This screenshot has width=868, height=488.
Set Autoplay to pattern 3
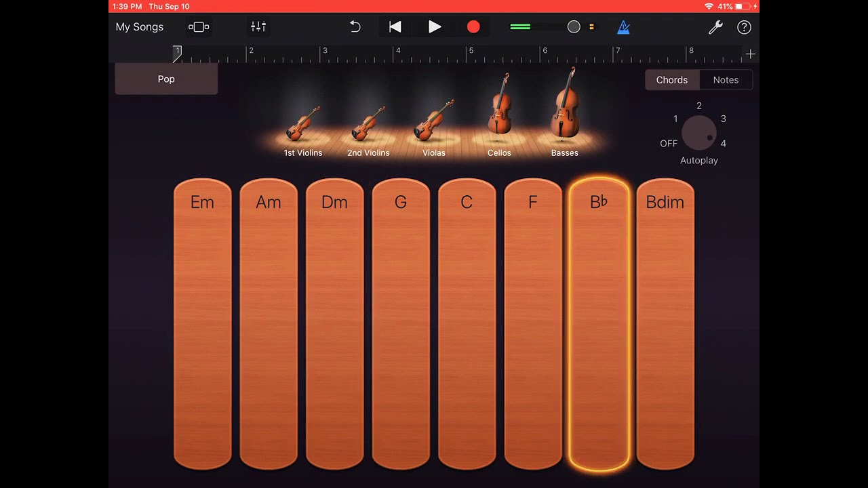point(724,119)
